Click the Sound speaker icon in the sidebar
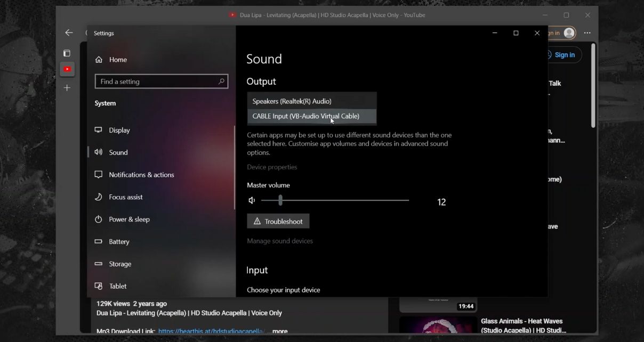Screen dimensions: 644x342 tap(98, 152)
